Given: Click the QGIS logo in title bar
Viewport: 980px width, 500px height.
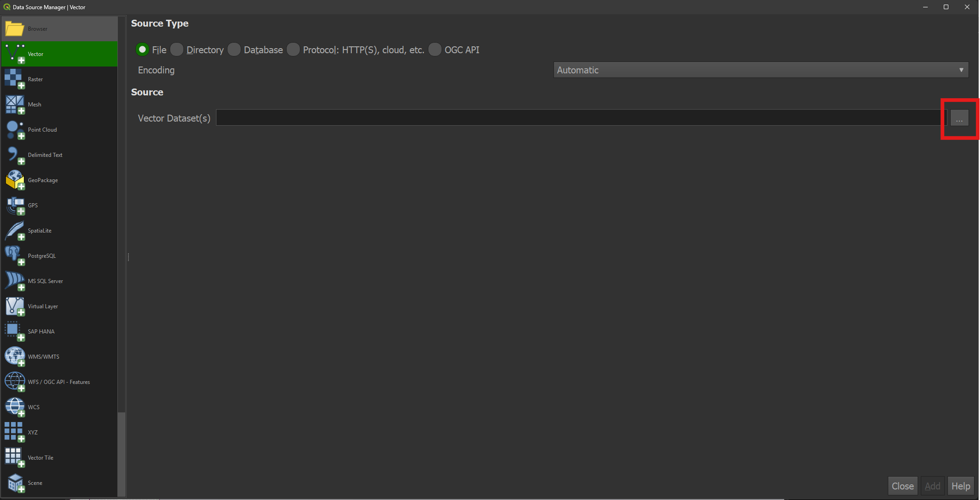Looking at the screenshot, I should (x=6, y=7).
